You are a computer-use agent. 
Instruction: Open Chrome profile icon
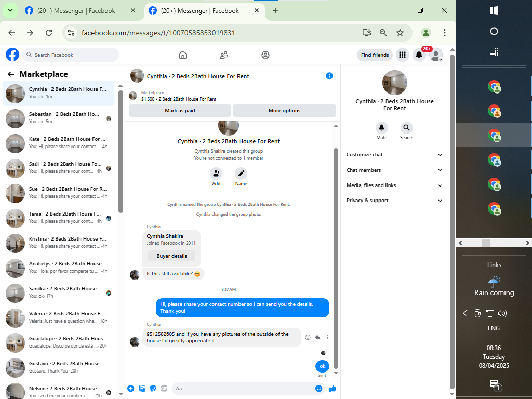[x=426, y=33]
